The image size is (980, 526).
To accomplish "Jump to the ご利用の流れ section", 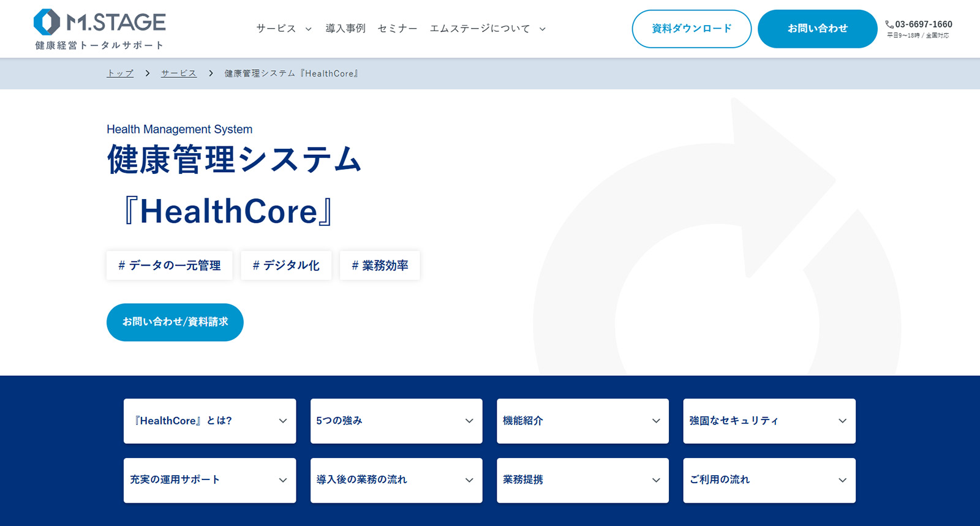I will tap(769, 481).
